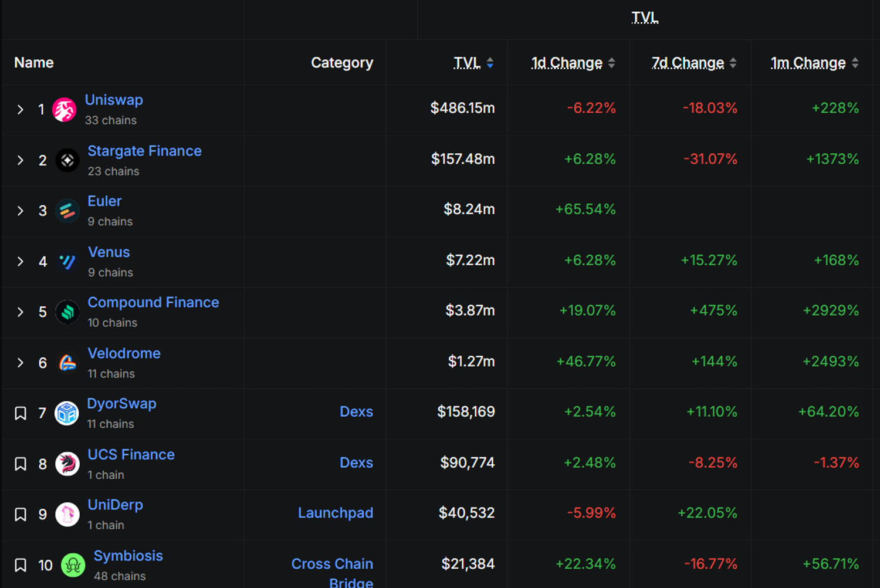Viewport: 880px width, 588px height.
Task: Click the Stargate Finance logo icon
Action: click(x=67, y=160)
